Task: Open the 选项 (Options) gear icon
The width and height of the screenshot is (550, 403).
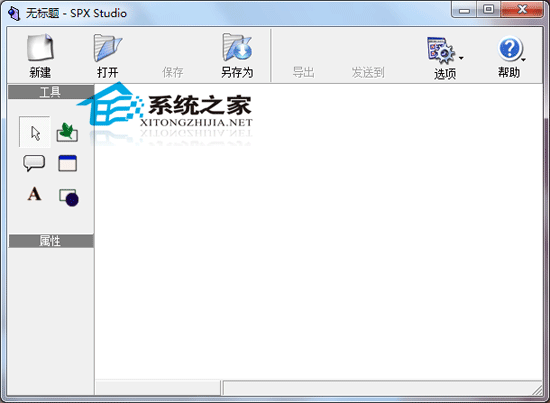Action: tap(441, 50)
